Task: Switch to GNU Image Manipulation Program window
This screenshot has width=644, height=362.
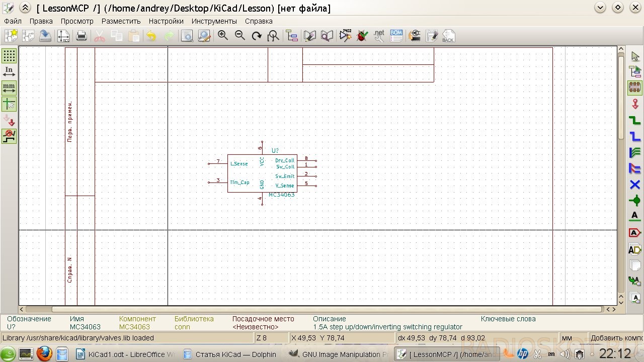Action: 340,354
